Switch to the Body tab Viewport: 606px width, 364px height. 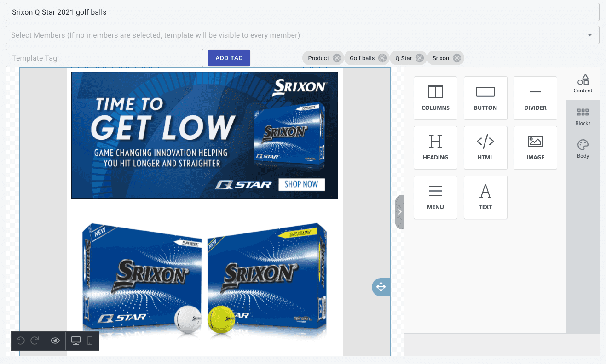pos(583,149)
